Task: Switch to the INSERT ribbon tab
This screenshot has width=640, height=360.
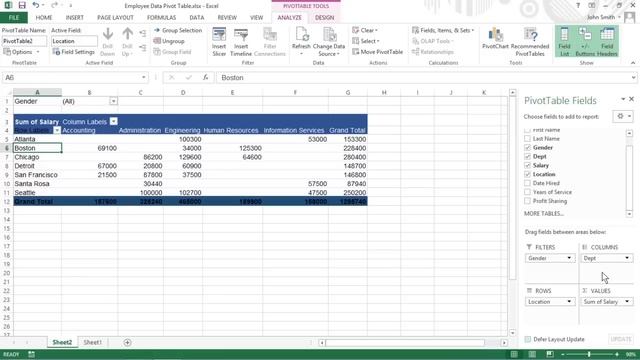Action: pos(75,18)
